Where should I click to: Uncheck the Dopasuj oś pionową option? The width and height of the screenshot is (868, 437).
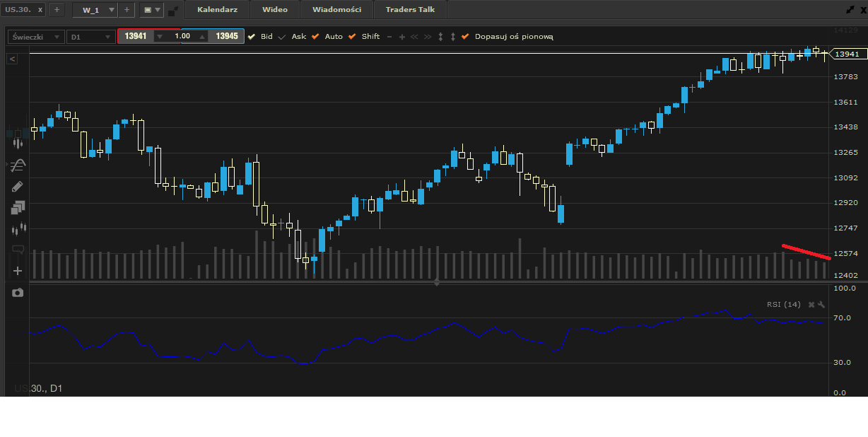coord(464,36)
